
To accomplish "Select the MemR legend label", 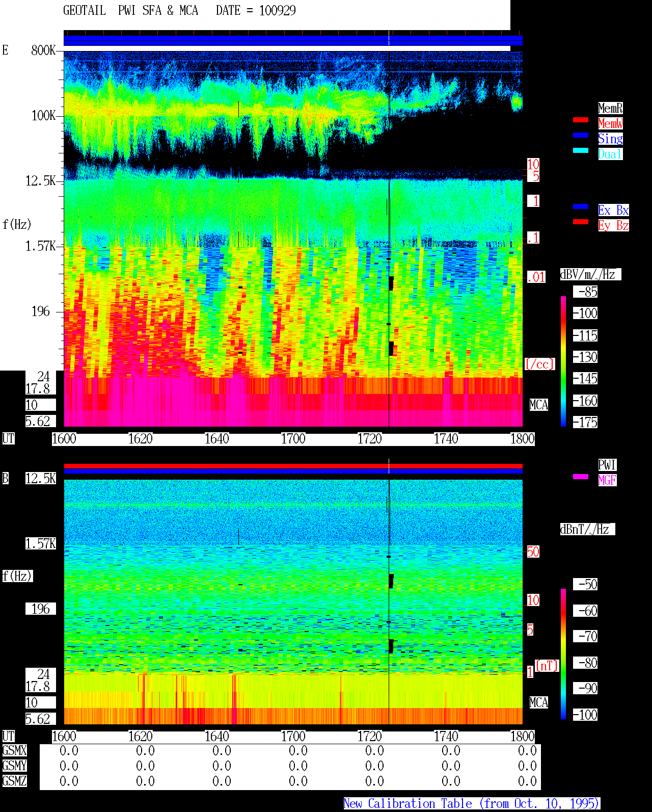I will click(x=610, y=108).
